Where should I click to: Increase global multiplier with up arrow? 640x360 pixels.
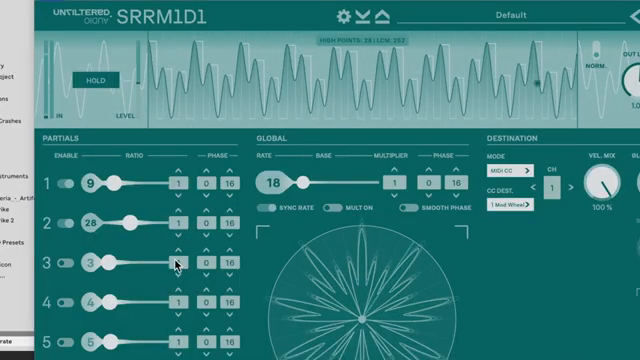pyautogui.click(x=394, y=169)
